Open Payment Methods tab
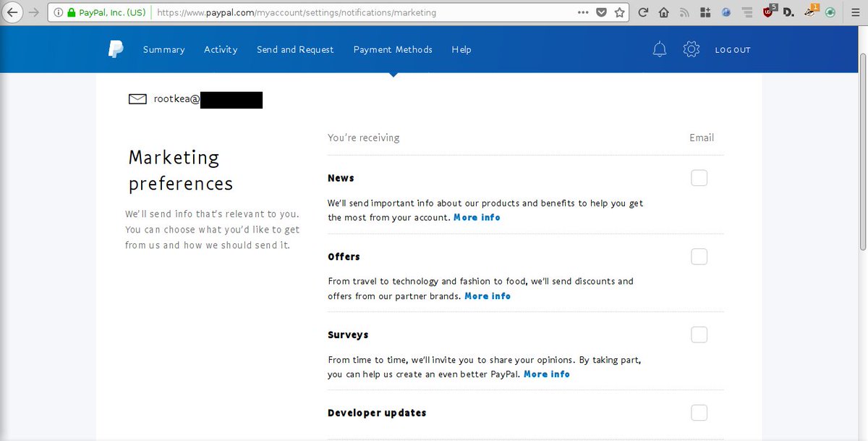868x441 pixels. [x=393, y=49]
